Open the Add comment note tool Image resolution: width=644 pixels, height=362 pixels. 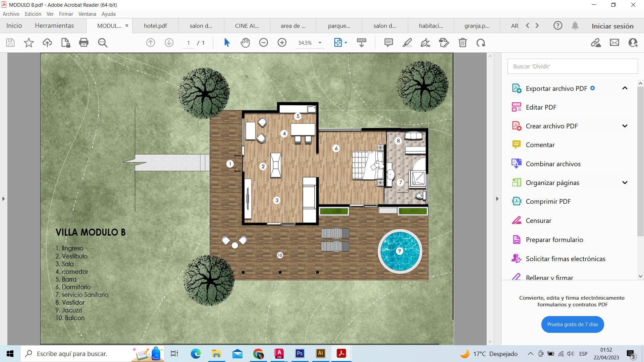tap(388, 43)
